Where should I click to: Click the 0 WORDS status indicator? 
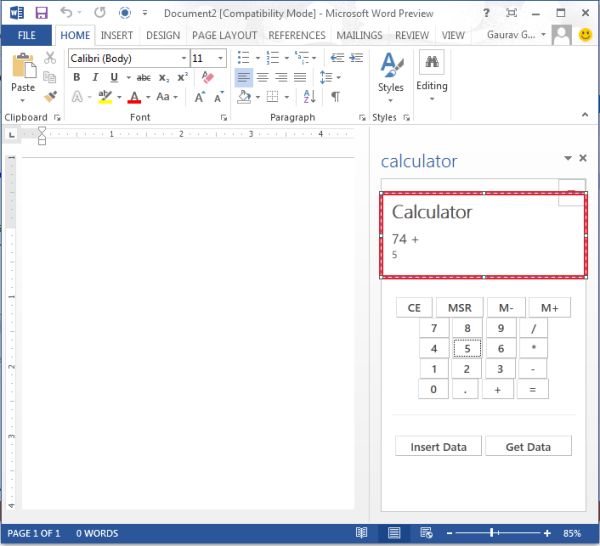pyautogui.click(x=97, y=533)
